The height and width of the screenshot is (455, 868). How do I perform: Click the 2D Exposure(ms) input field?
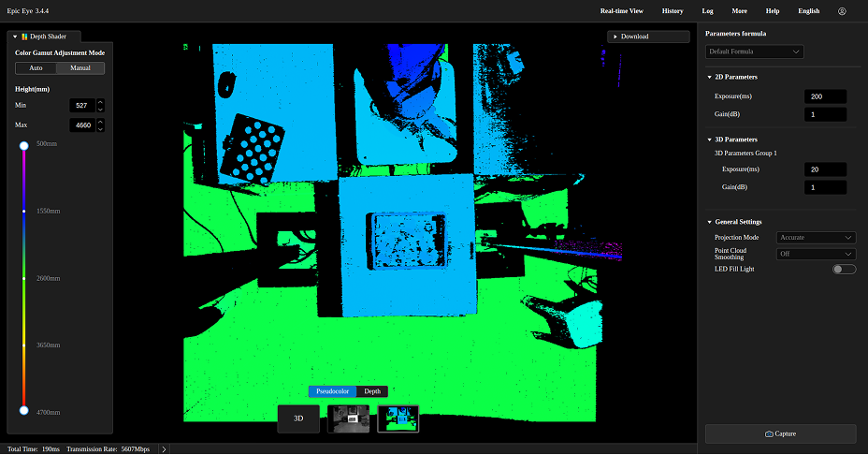pos(825,96)
